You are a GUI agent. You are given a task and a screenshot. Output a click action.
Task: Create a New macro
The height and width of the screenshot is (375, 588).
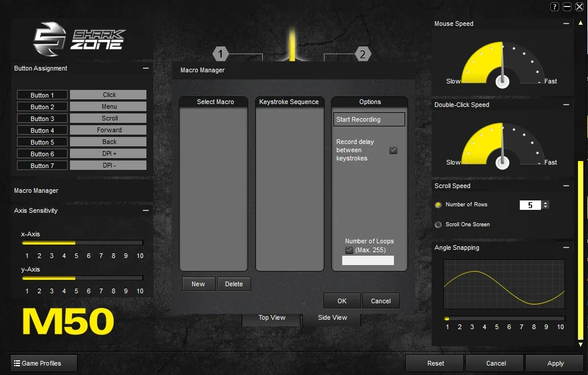coord(198,284)
